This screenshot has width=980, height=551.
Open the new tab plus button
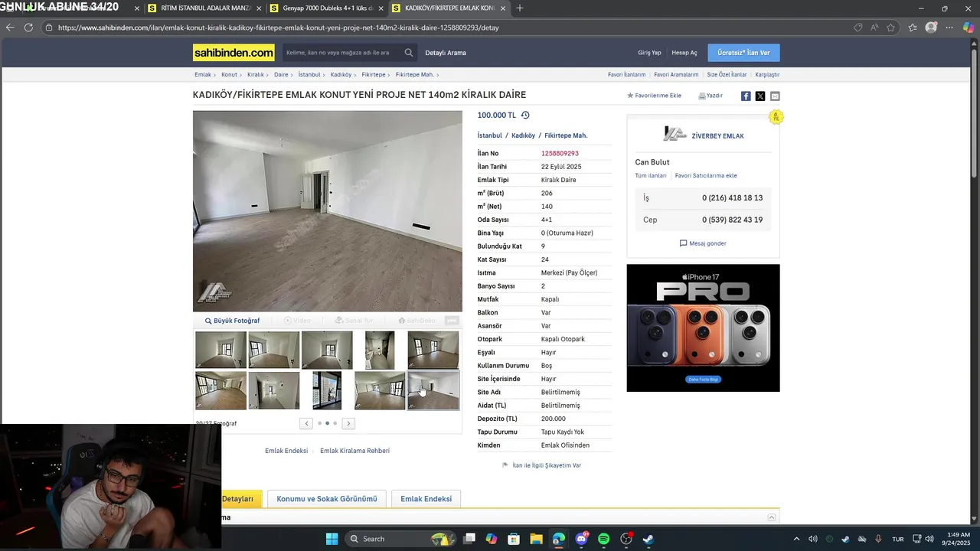[520, 8]
